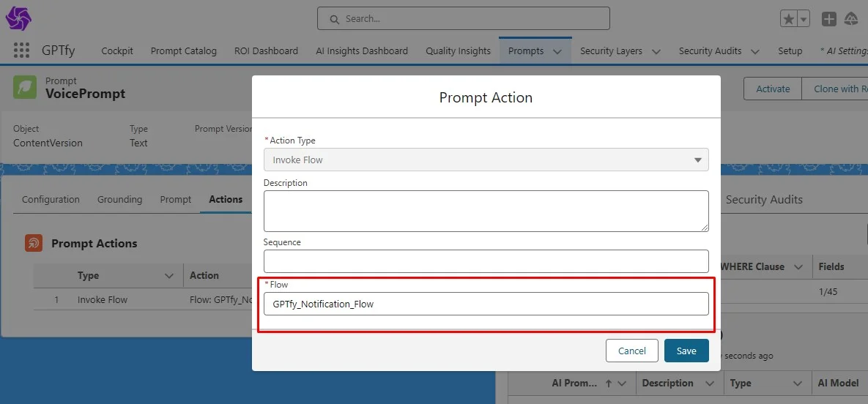
Task: Open the Cockpit nav tab
Action: click(117, 51)
